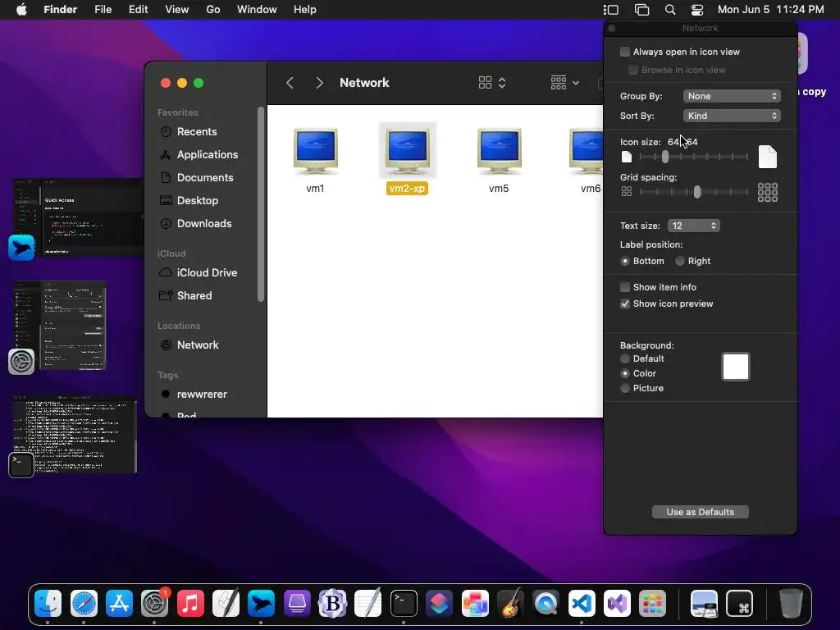Screen dimensions: 840x630
Task: Open Shared folder in sidebar
Action: click(x=194, y=295)
